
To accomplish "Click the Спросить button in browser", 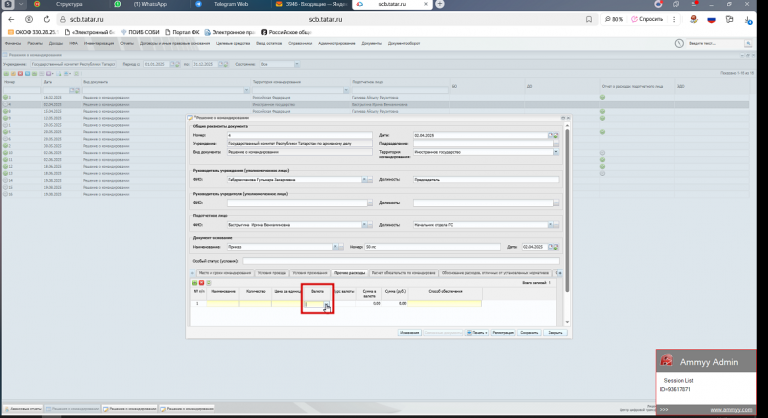I will [647, 20].
